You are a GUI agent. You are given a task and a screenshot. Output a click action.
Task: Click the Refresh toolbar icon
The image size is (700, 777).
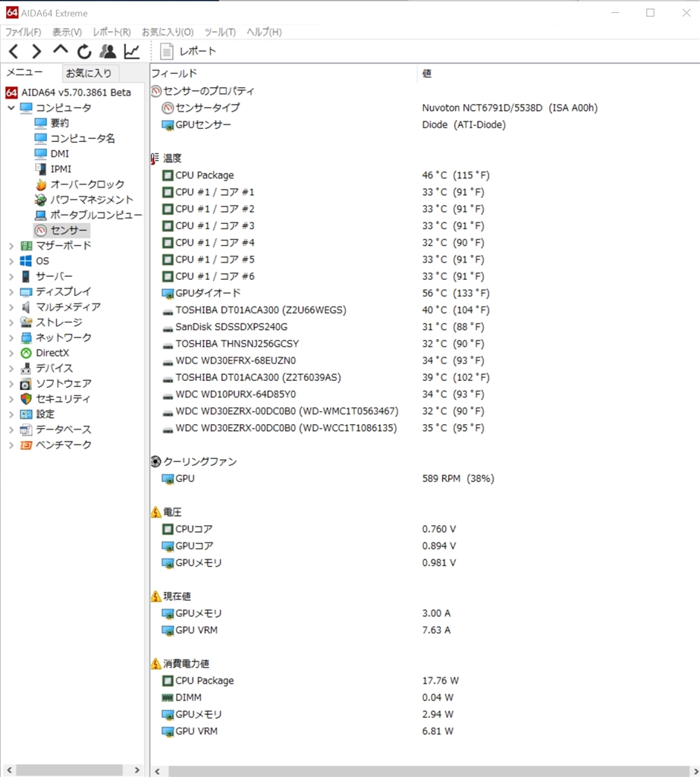[x=84, y=51]
